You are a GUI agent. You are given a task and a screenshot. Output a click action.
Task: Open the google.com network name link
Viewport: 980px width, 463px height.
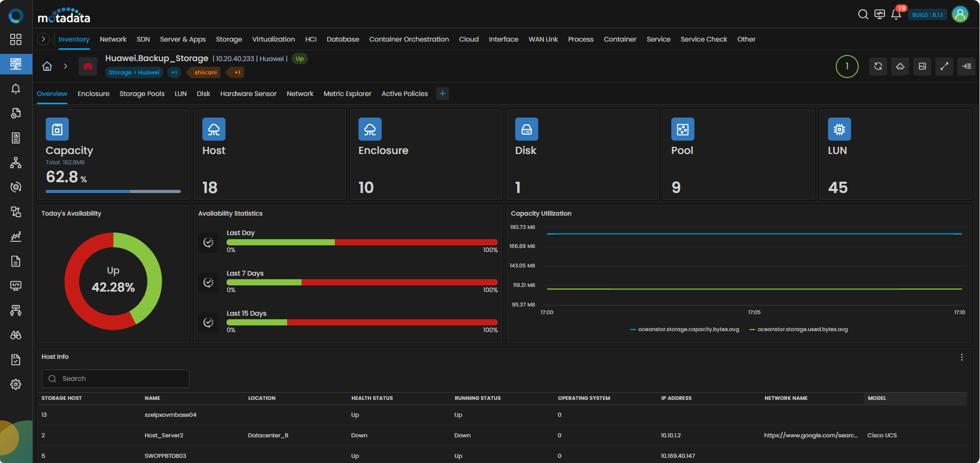(x=811, y=435)
